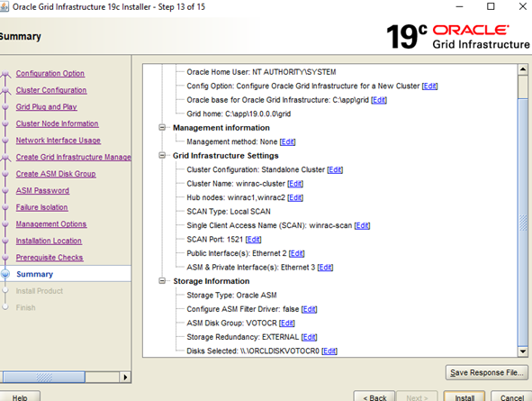Edit the SCAN Port 1521 setting
Viewport: 532px width, 401px height.
click(254, 240)
